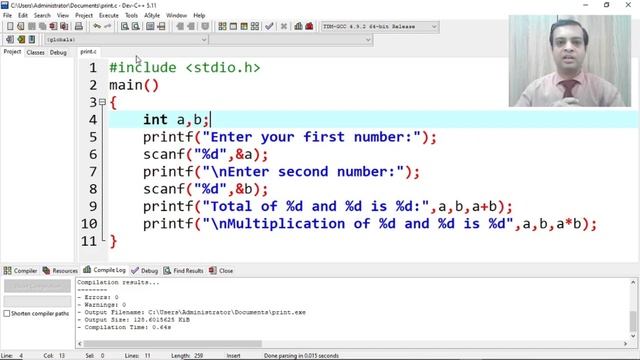This screenshot has height=360, width=640.
Task: Switch to the Debug side panel tab
Action: 58,52
